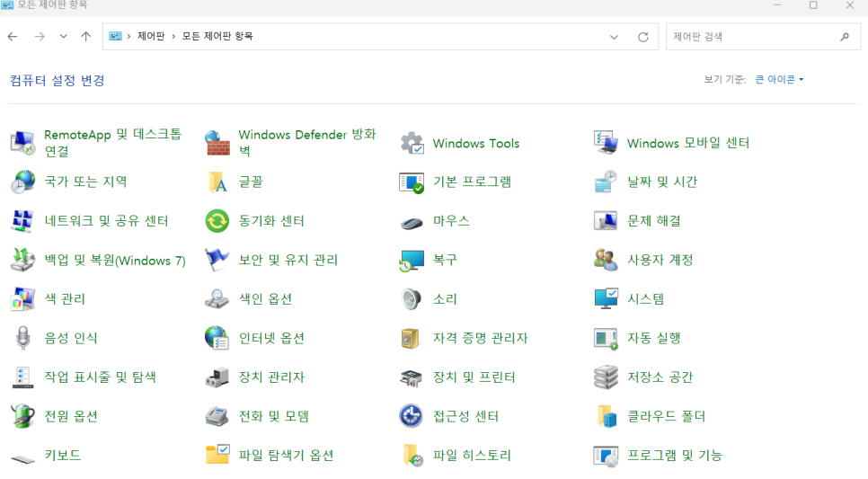Click the 전화 및 모뎀 phone icon
This screenshot has height=479, width=868.
[217, 416]
